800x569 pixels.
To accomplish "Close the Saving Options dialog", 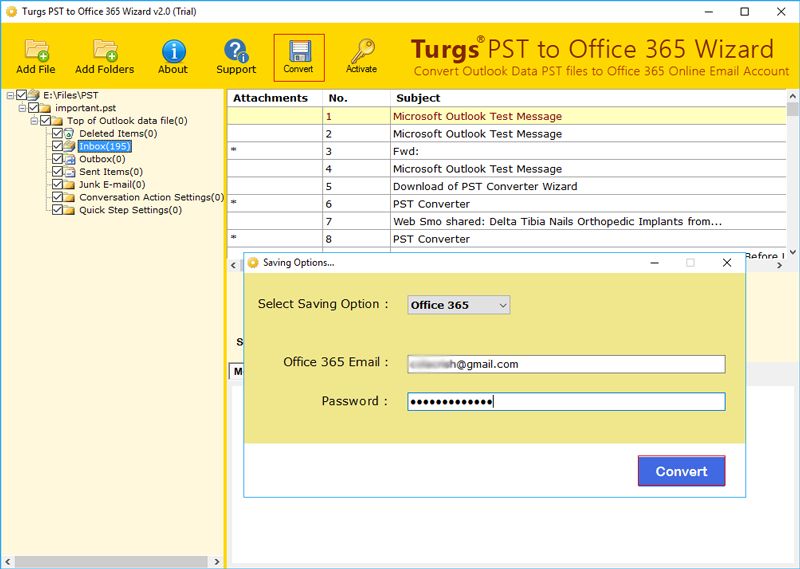I will 727,263.
